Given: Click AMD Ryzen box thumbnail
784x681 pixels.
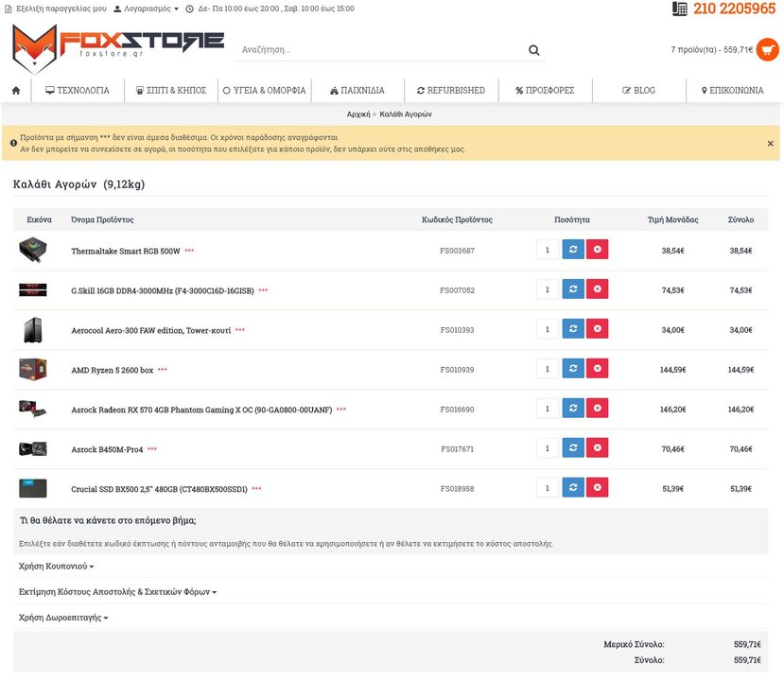Looking at the screenshot, I should 33,369.
